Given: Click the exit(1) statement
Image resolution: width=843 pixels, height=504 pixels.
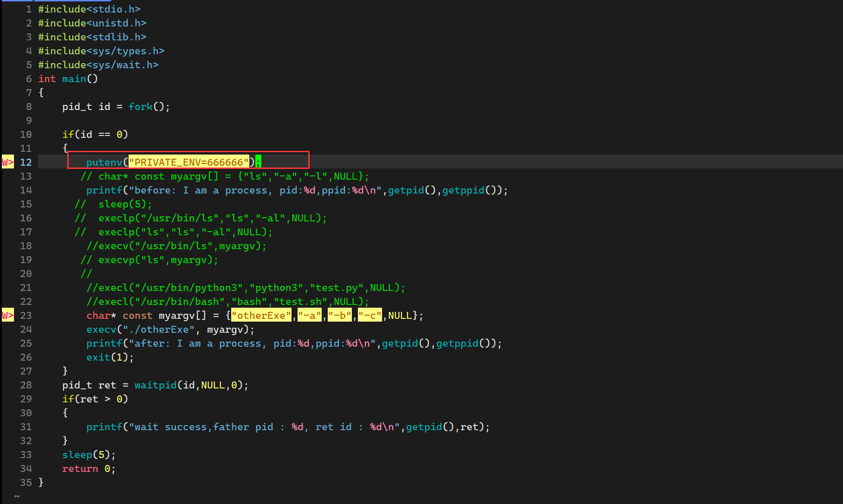Looking at the screenshot, I should point(110,357).
